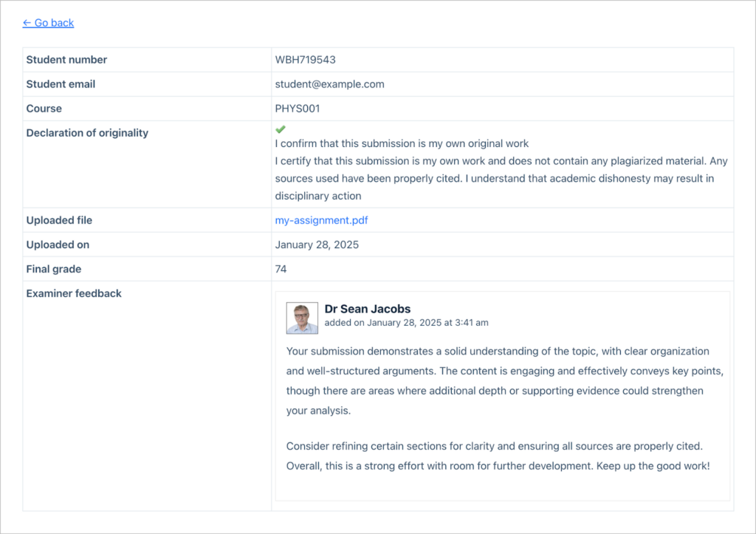The width and height of the screenshot is (756, 534).
Task: Select the student number WBH719543
Action: (305, 60)
